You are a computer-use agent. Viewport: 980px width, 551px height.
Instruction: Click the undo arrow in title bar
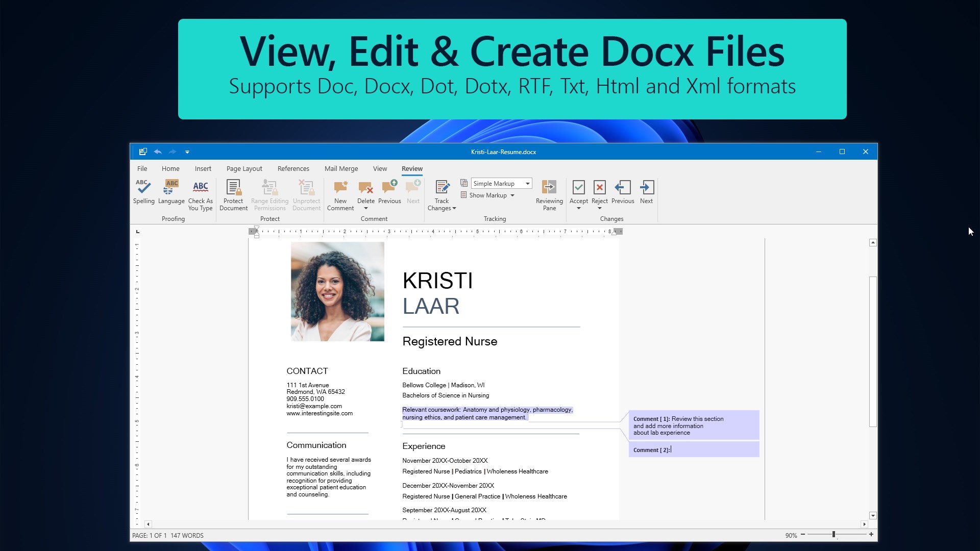pyautogui.click(x=158, y=152)
